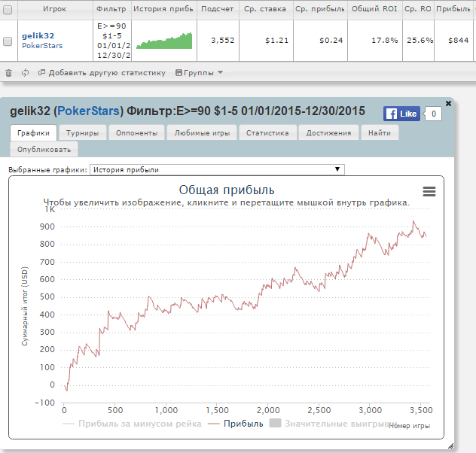Select the Достижения tab

328,132
